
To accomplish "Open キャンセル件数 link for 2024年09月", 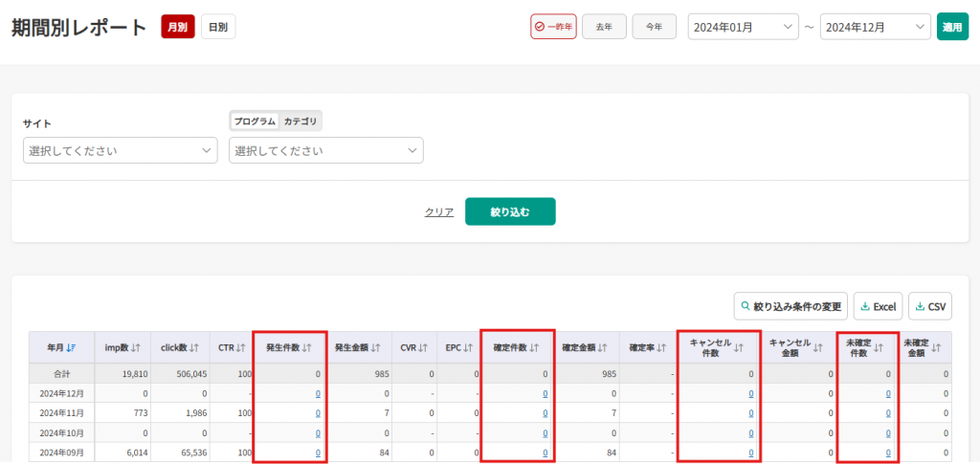I will (750, 453).
